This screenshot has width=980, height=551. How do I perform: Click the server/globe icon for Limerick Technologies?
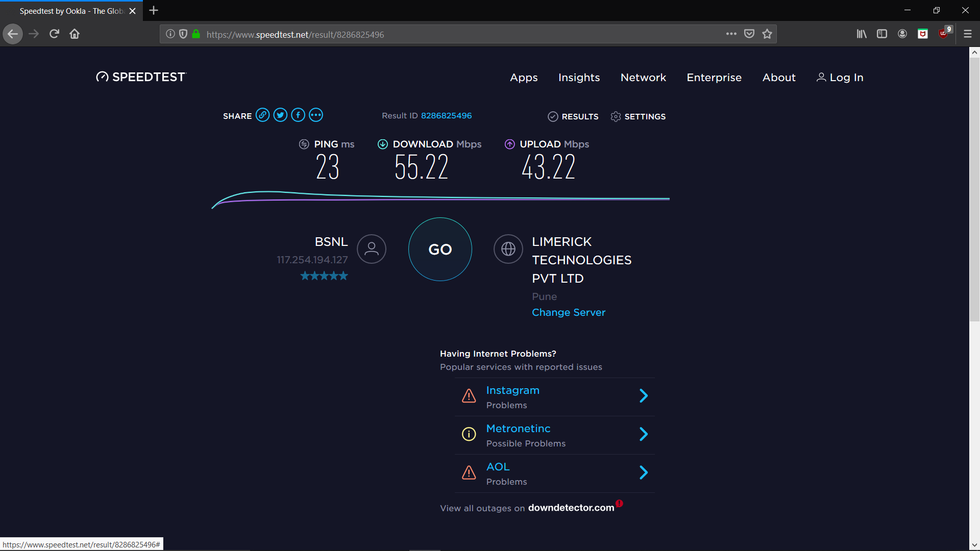click(x=509, y=249)
